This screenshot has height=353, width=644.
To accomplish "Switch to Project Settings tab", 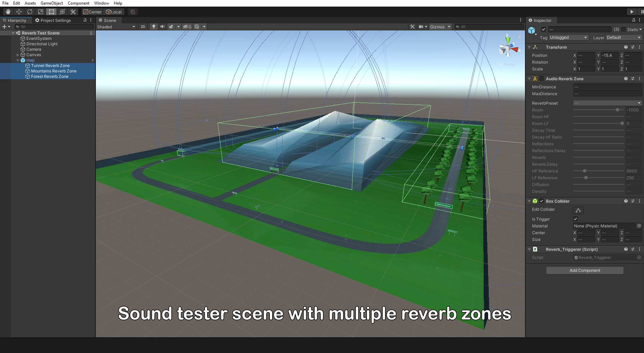I will pyautogui.click(x=53, y=20).
